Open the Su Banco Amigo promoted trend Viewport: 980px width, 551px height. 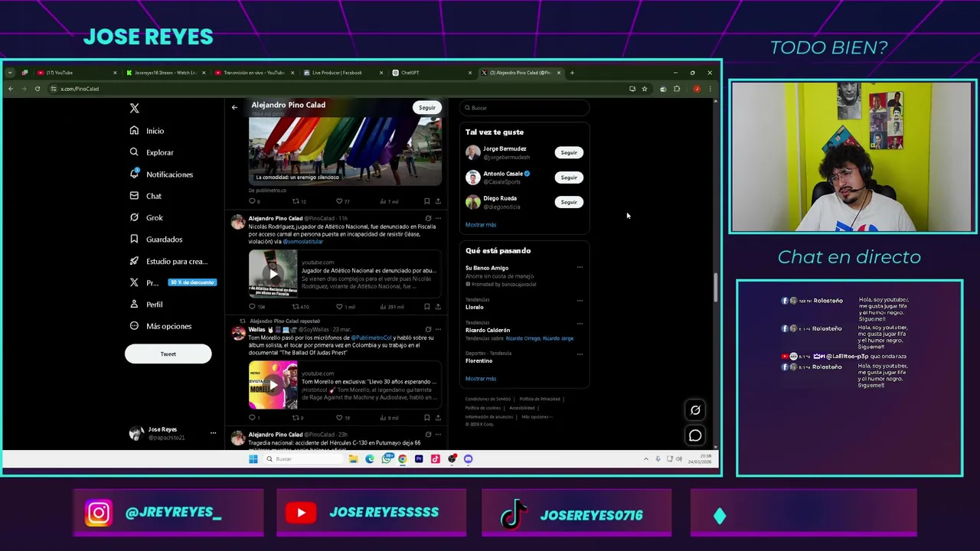(x=487, y=268)
